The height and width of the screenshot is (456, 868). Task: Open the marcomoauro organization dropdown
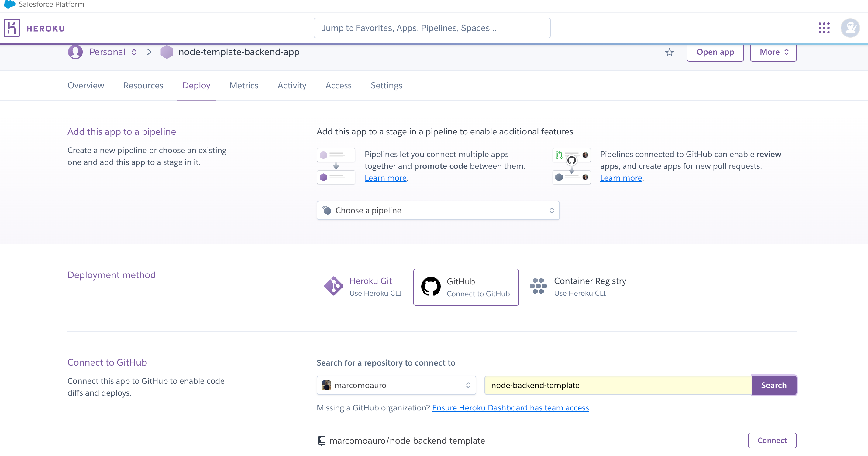[396, 385]
